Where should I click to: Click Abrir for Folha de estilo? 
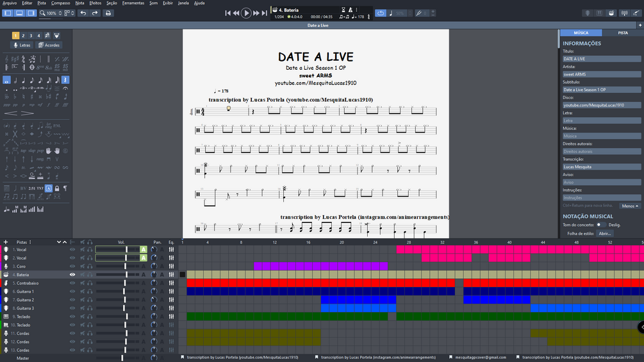604,233
